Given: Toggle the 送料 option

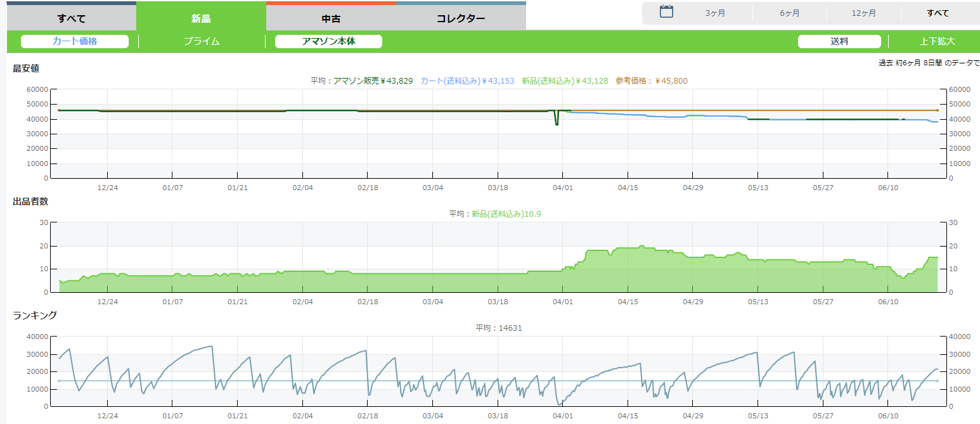Looking at the screenshot, I should tap(839, 41).
